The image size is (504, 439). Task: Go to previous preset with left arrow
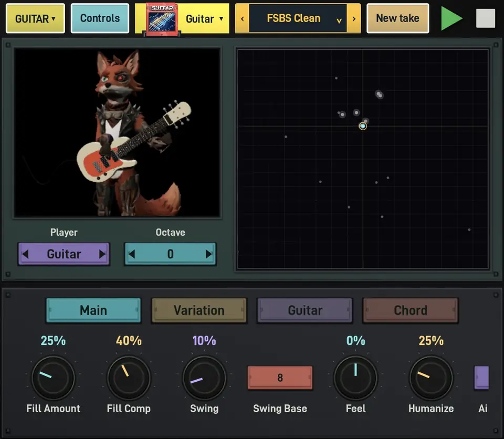pyautogui.click(x=243, y=19)
